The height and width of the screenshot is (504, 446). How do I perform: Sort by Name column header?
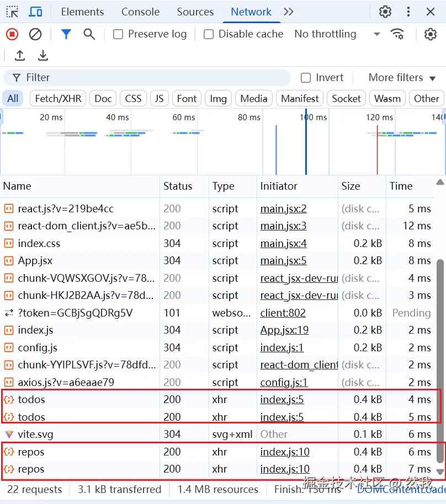80,186
